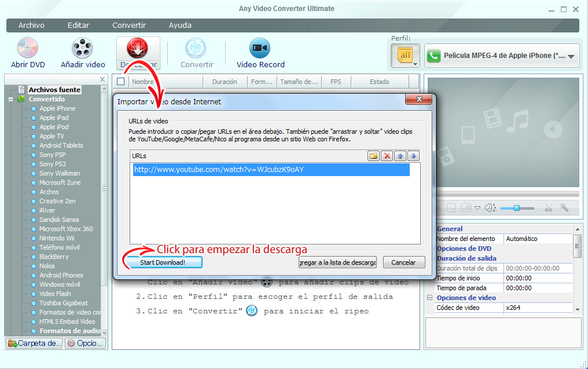
Task: Click the scissors clip-cutting icon
Action: click(x=549, y=207)
